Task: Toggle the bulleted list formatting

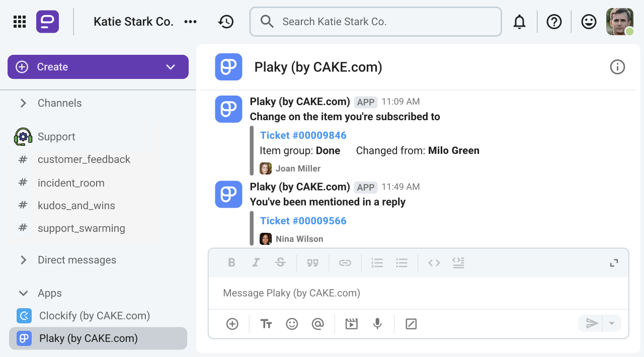Action: click(x=401, y=262)
